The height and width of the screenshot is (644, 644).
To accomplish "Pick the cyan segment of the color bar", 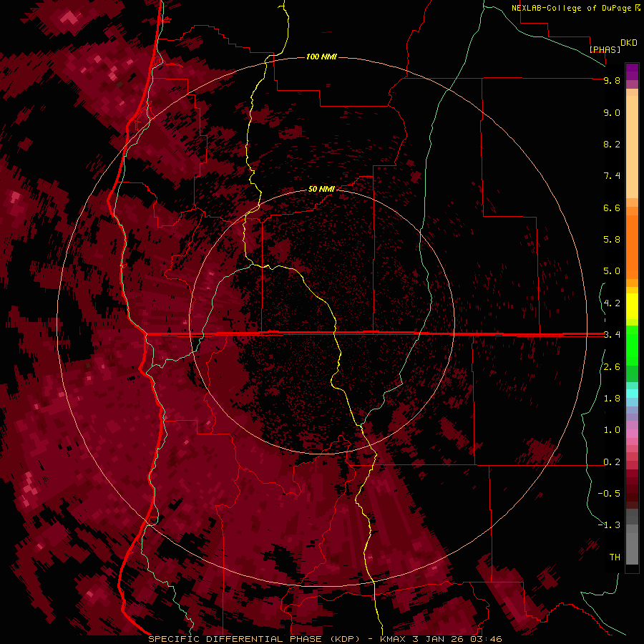I will click(632, 394).
